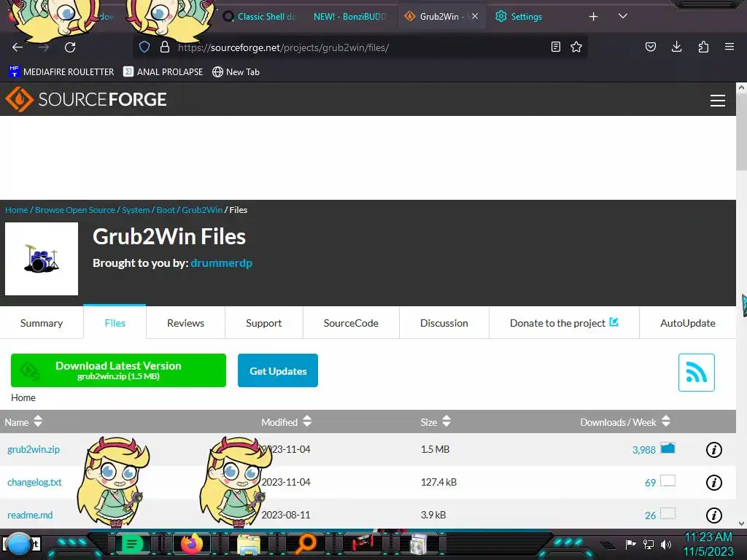Open the AutoUpdate project tab
The height and width of the screenshot is (560, 747).
[687, 323]
